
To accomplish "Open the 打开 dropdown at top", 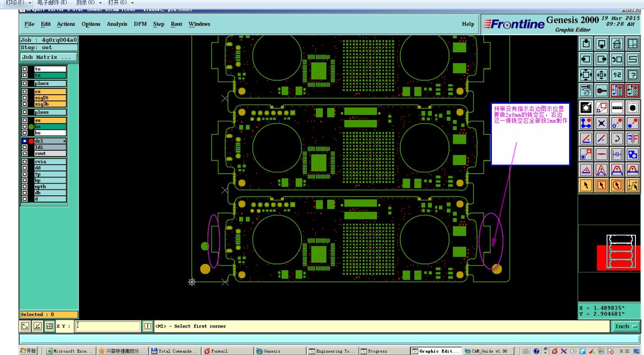I will pyautogui.click(x=121, y=3).
